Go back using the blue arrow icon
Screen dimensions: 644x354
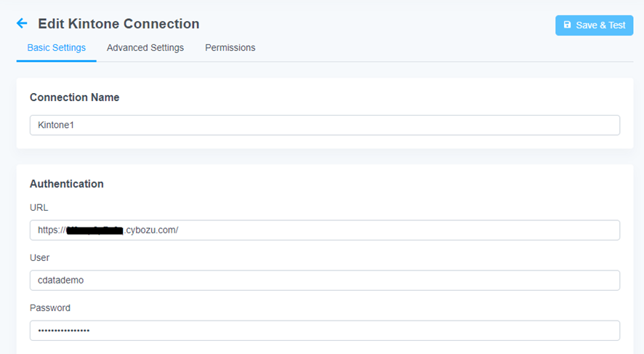coord(22,23)
